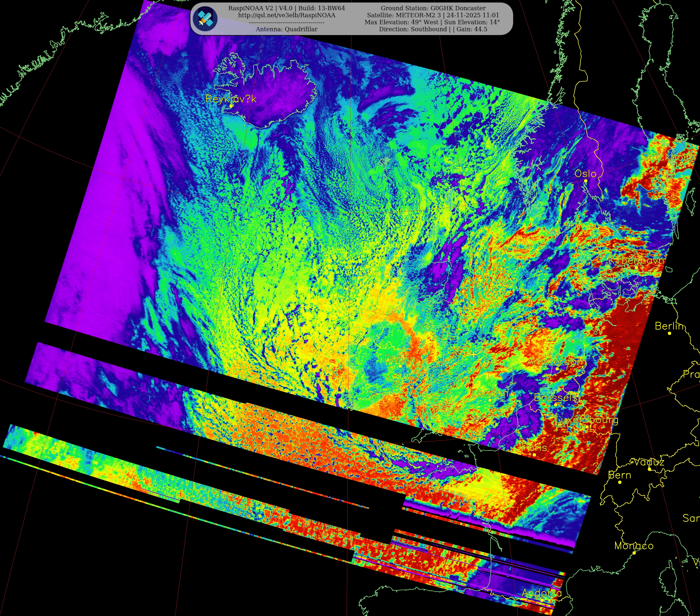Click the Oslo city marker dot
The image size is (700, 616).
pos(586,181)
